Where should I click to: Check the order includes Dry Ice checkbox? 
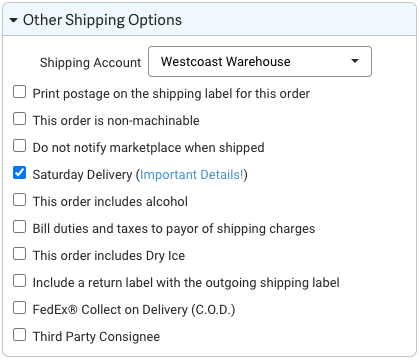pyautogui.click(x=20, y=254)
